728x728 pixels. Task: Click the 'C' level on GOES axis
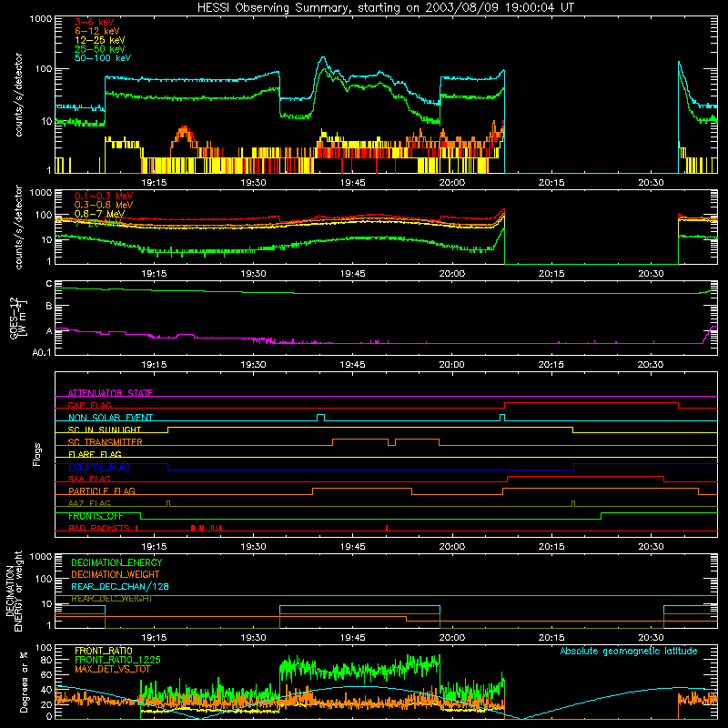click(x=49, y=283)
